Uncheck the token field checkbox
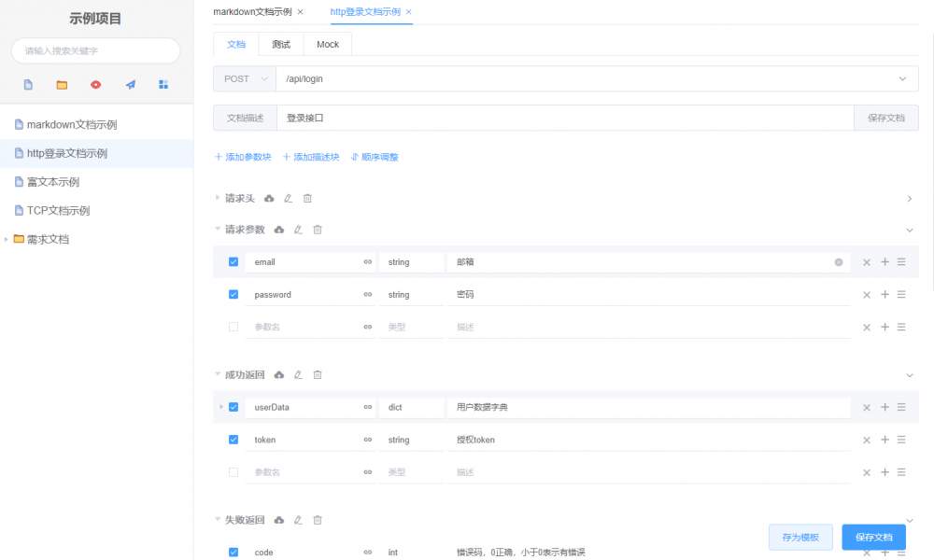 [x=233, y=440]
